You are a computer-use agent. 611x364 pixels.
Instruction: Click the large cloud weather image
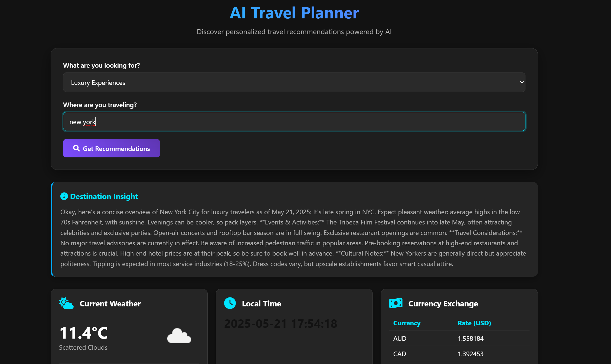point(179,336)
